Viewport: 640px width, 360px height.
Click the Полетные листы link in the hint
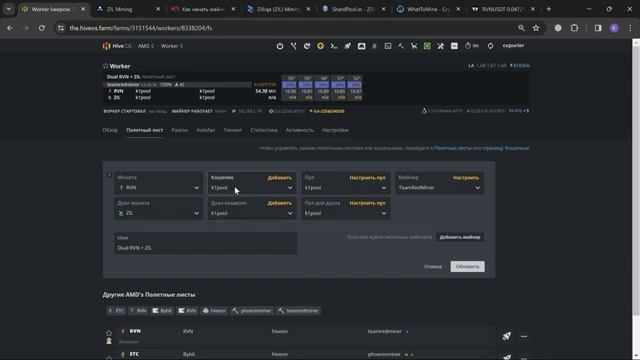click(452, 148)
